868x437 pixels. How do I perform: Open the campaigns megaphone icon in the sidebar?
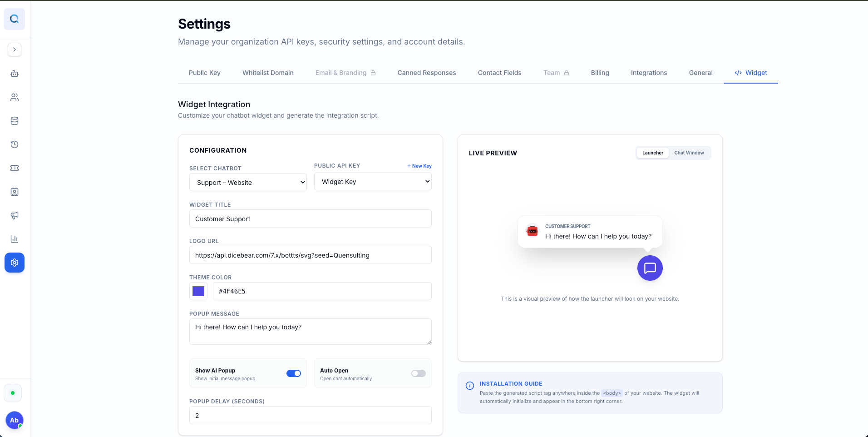tap(15, 215)
